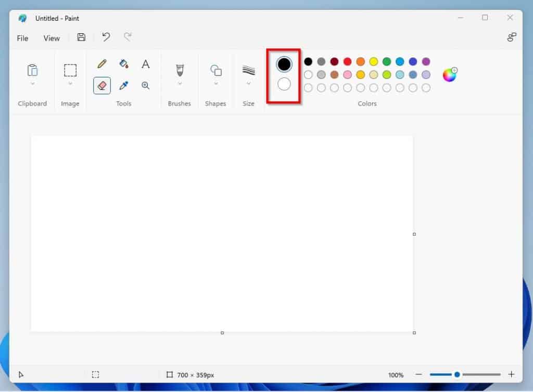Click the share icon at top right

coord(511,37)
